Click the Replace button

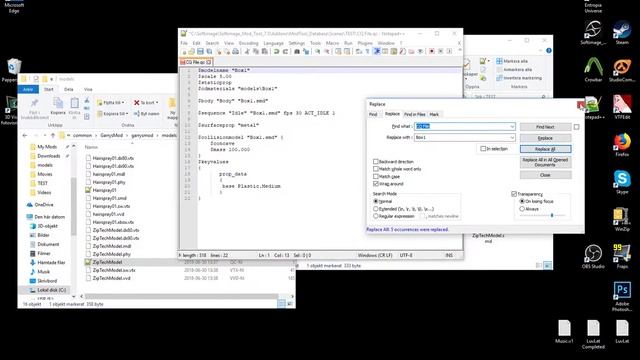coord(545,138)
